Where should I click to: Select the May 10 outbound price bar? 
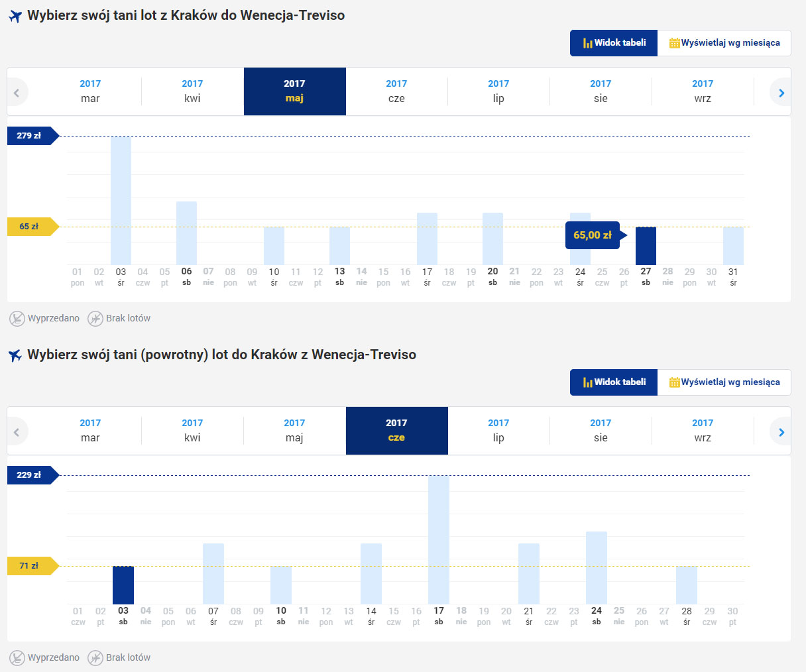tap(274, 246)
